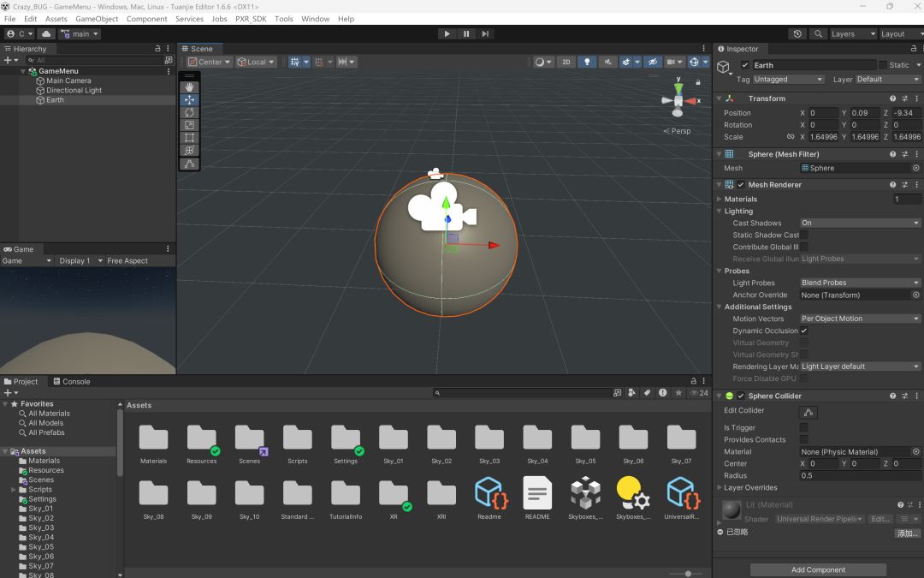Click the Play button to start game

[447, 33]
